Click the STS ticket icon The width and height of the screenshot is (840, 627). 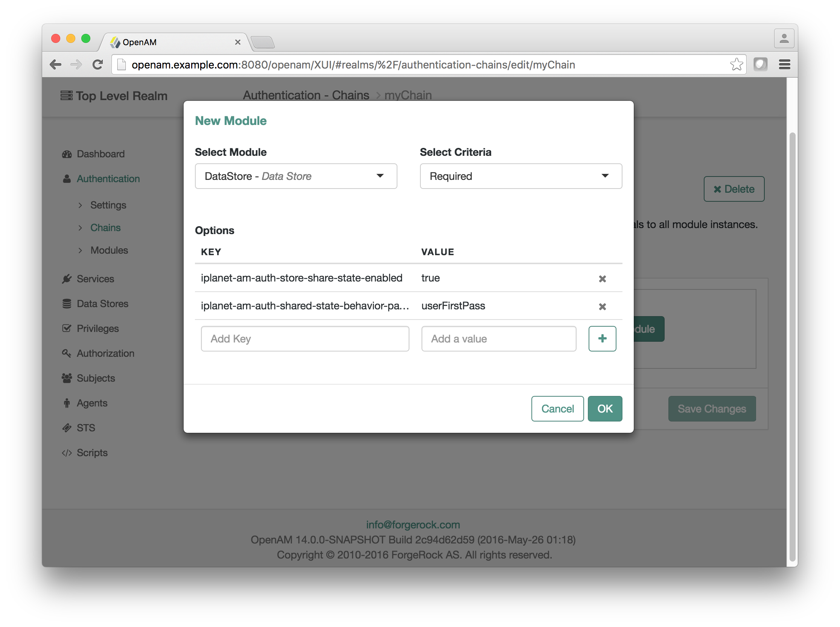click(x=67, y=428)
